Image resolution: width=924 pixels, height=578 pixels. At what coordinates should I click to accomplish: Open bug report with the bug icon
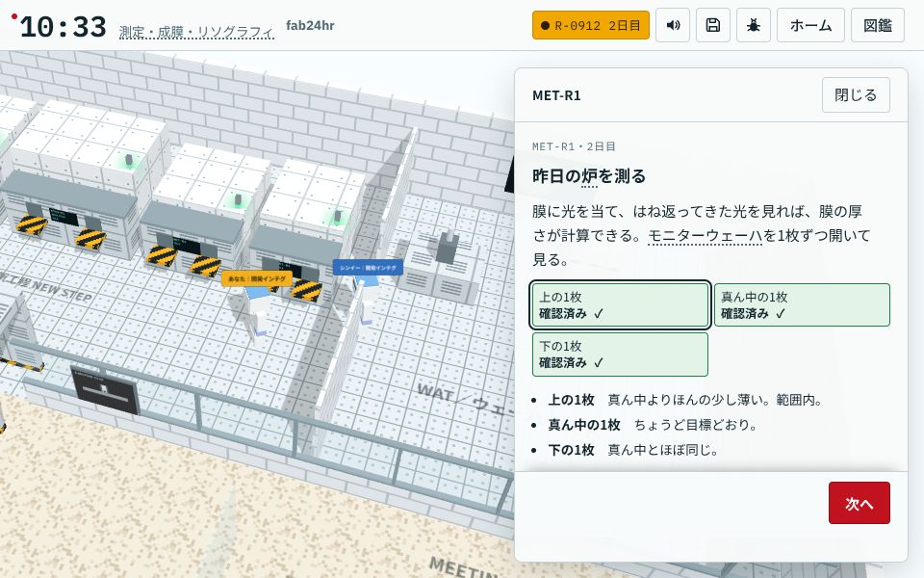753,25
